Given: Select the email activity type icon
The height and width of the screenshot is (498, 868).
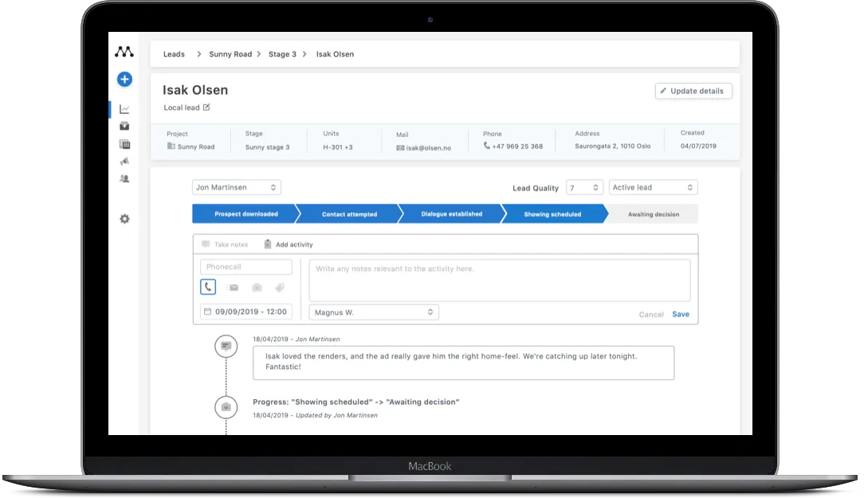Looking at the screenshot, I should pos(233,288).
